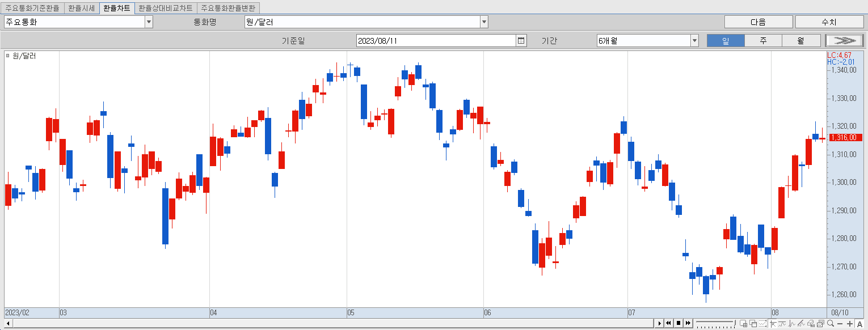
Task: Open the 통화명 원/달러 currency dropdown
Action: [x=484, y=22]
